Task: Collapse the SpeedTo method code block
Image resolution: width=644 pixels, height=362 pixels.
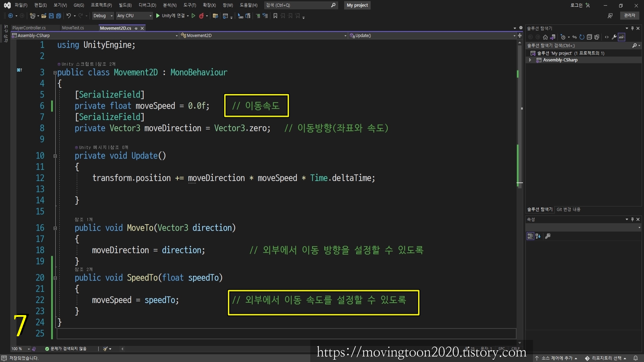Action: point(55,278)
